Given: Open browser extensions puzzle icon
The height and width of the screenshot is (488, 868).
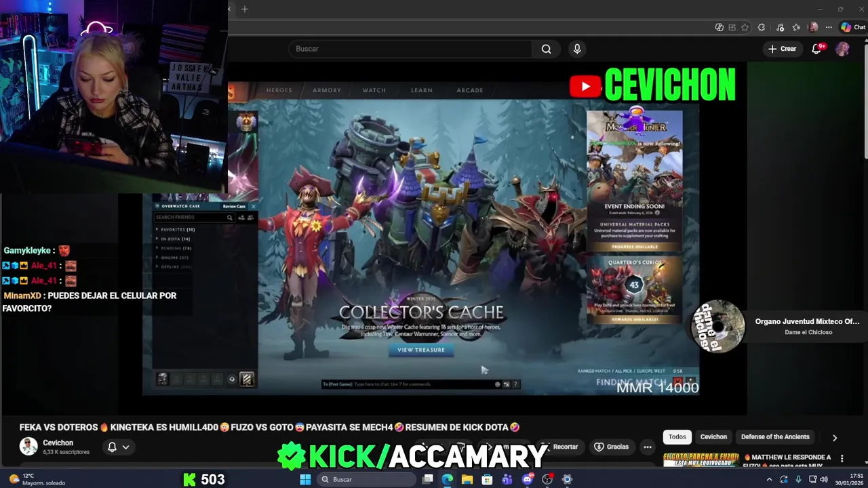Looking at the screenshot, I should 762,27.
